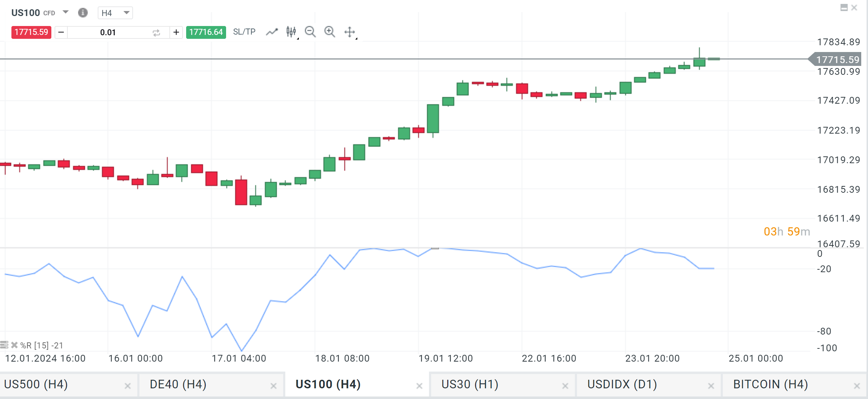Remove the %R indicator with X icon

14,345
